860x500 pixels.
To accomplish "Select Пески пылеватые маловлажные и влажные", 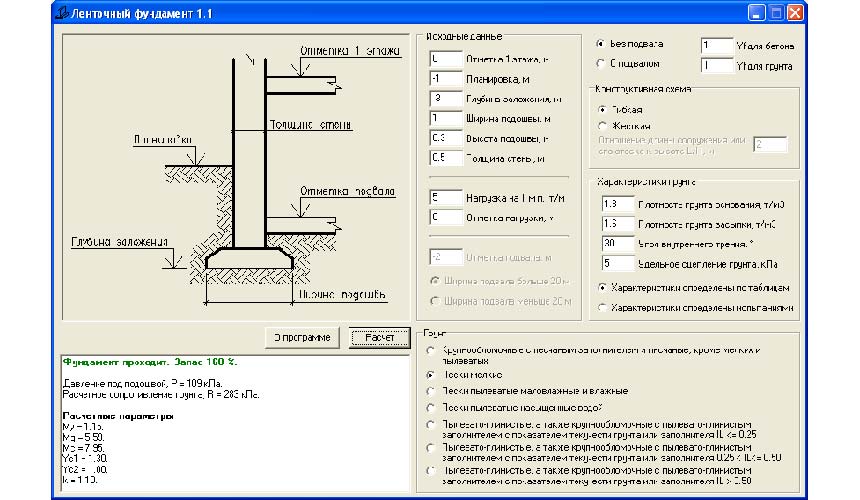I will point(431,390).
